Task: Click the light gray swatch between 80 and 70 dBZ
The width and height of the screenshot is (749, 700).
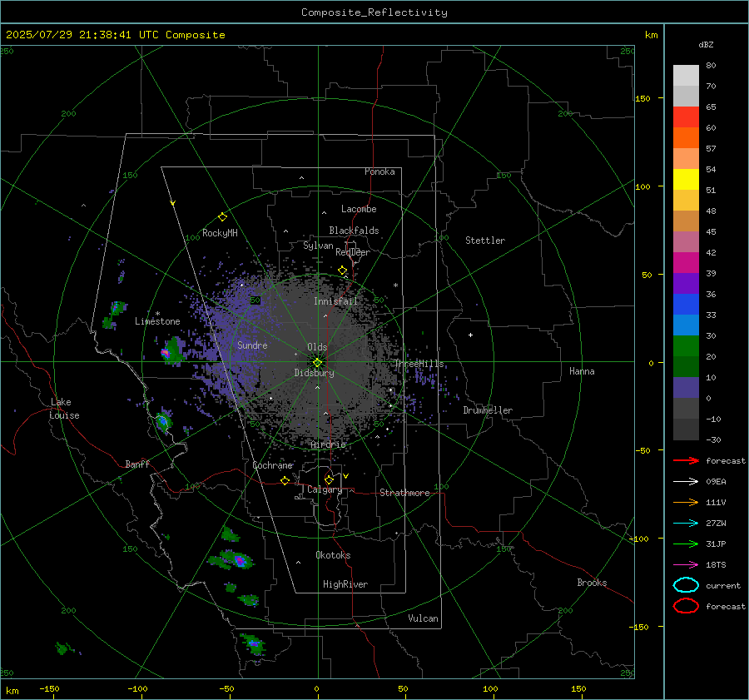Action: (x=686, y=76)
